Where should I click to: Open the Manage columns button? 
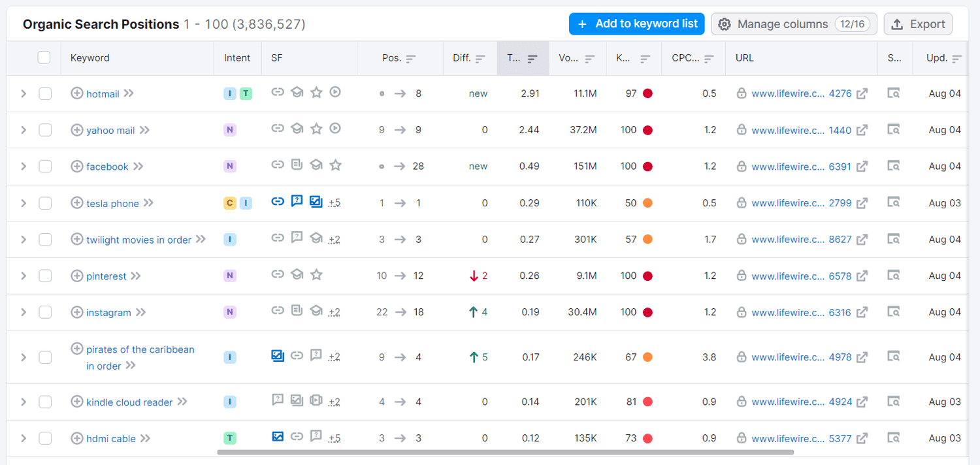[x=793, y=24]
